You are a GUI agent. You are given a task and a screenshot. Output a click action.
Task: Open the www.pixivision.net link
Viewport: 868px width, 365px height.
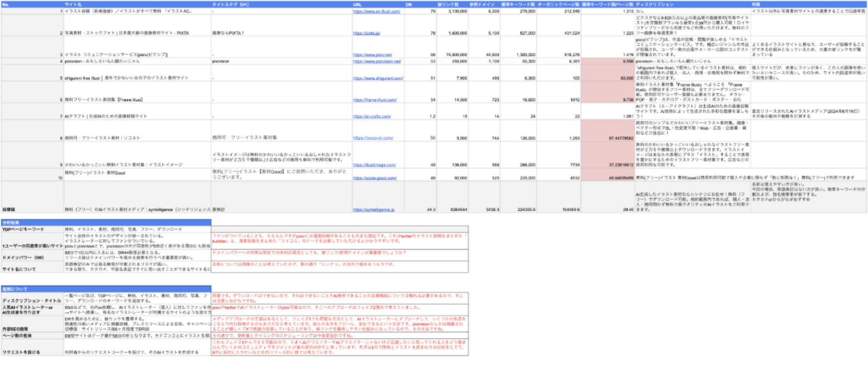point(377,61)
